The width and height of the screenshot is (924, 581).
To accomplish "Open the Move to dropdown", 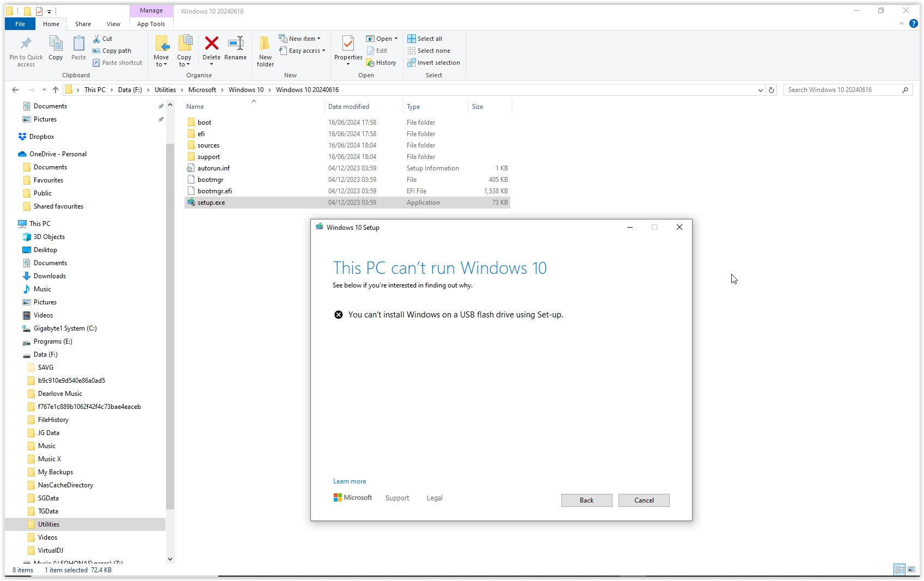I will pyautogui.click(x=161, y=64).
